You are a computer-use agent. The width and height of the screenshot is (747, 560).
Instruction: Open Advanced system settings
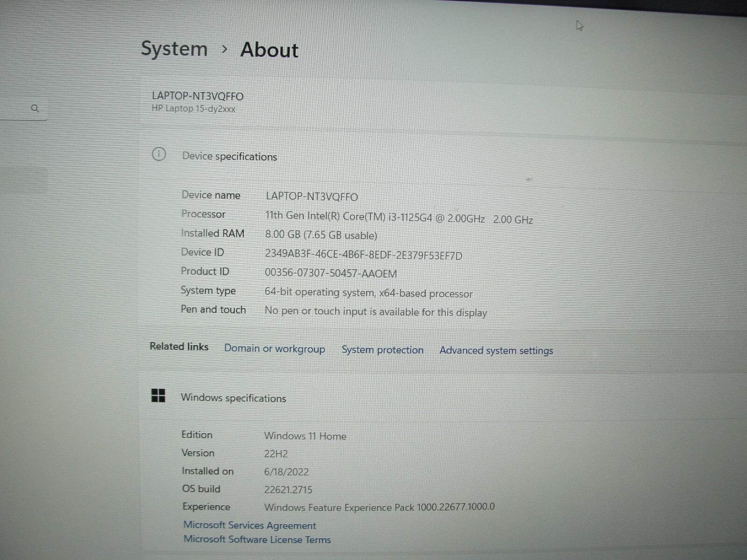coord(496,350)
